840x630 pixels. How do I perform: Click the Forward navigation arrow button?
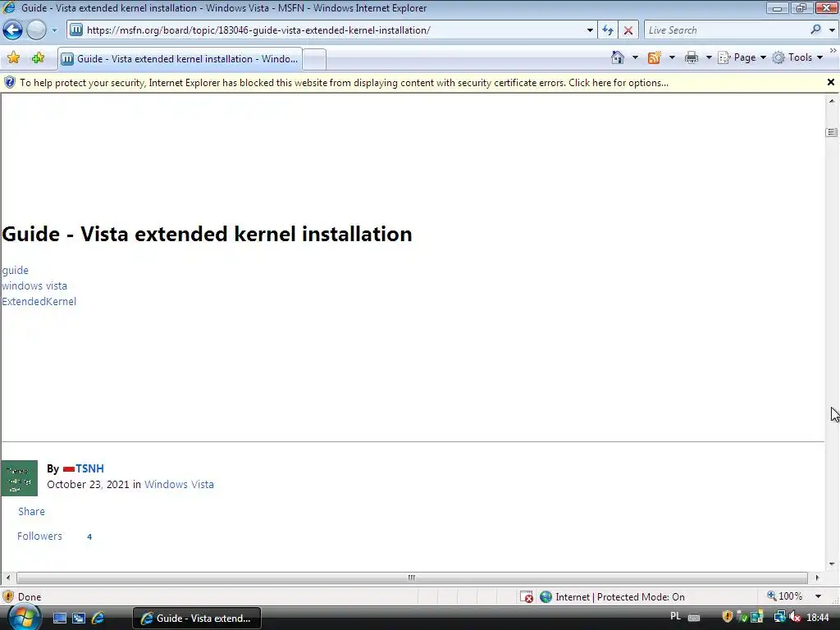pos(36,30)
